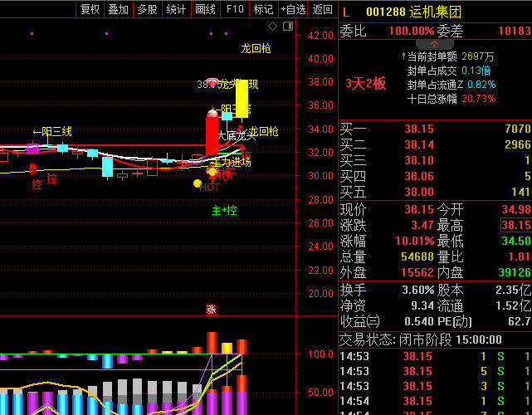Click the 返回 back button
Screen dimensions: 532x415
[322, 9]
